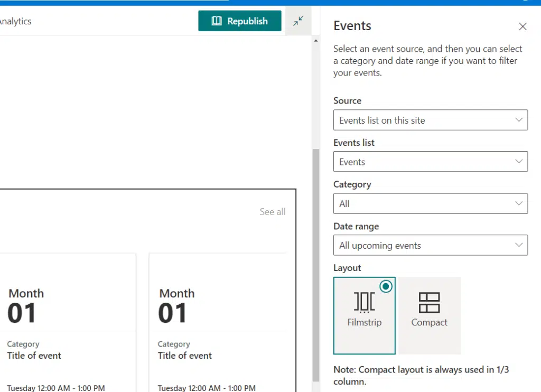Image resolution: width=541 pixels, height=392 pixels.
Task: Open the Events list dropdown
Action: point(430,162)
